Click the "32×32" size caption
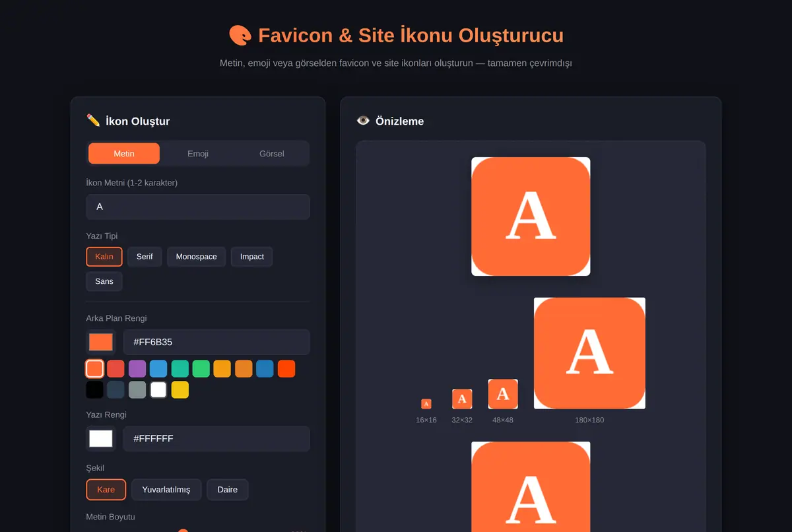The height and width of the screenshot is (532, 792). point(462,420)
